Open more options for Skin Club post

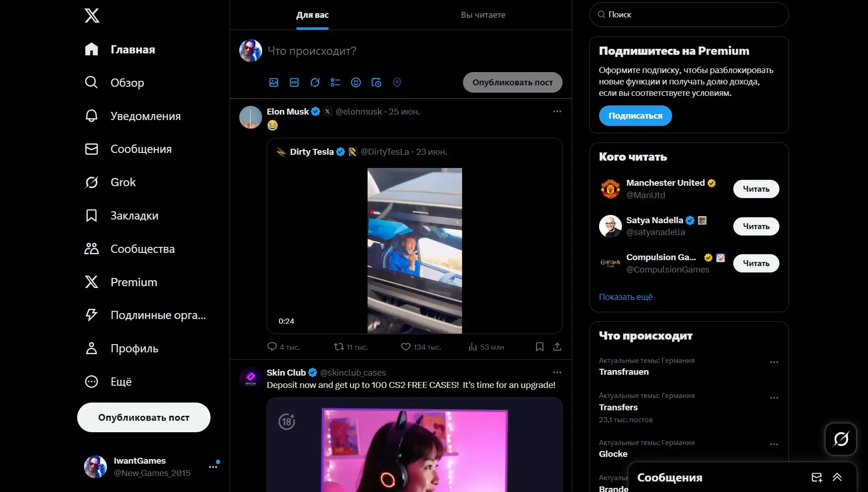[557, 372]
